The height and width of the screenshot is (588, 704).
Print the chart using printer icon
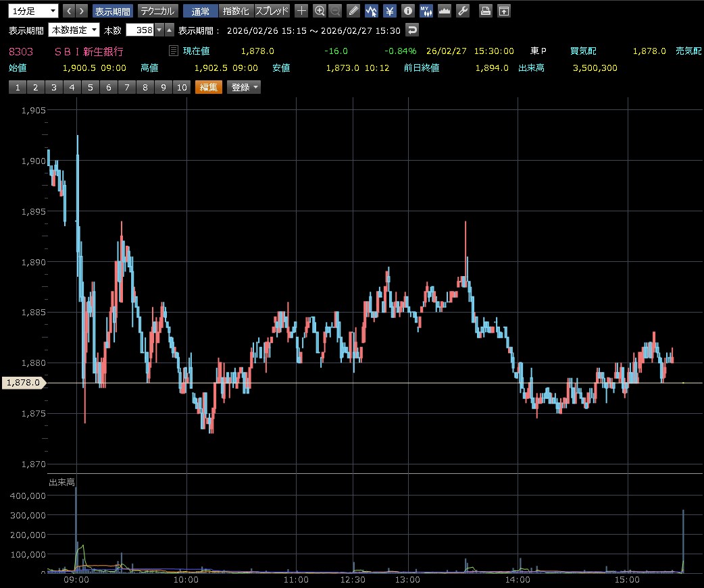pos(486,11)
